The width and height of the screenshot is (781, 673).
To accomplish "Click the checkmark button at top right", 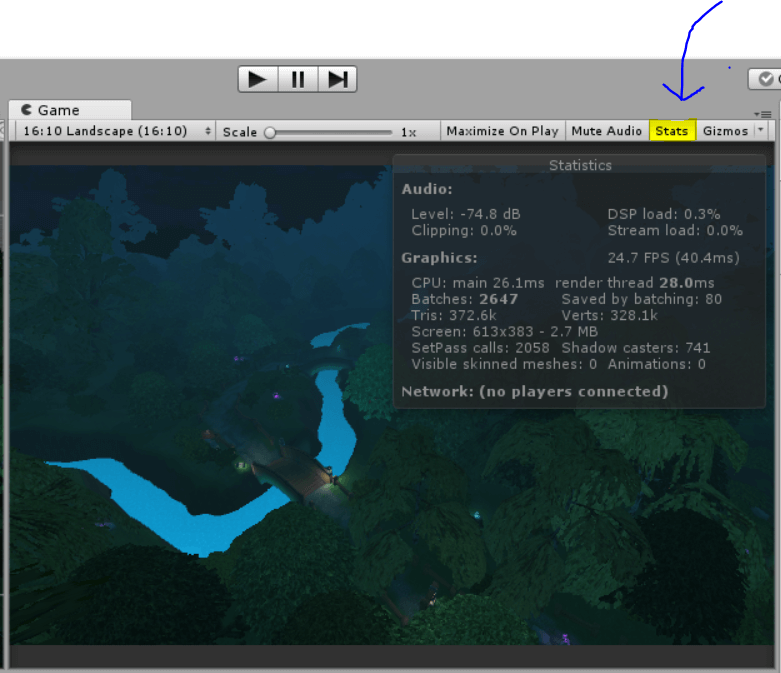I will point(765,79).
